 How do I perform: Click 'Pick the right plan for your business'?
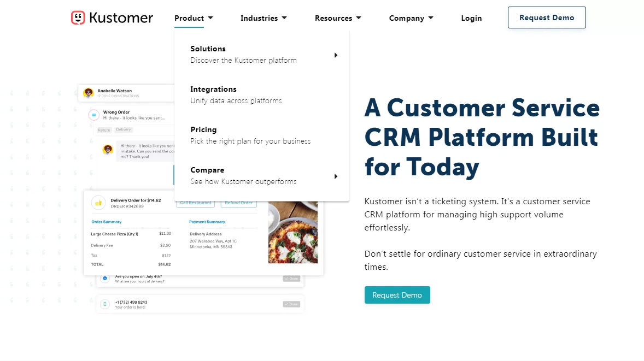click(250, 141)
